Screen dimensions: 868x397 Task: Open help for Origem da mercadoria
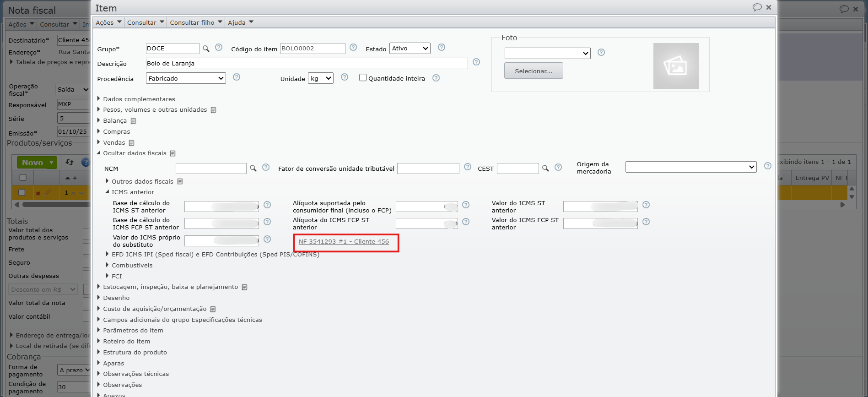(768, 166)
